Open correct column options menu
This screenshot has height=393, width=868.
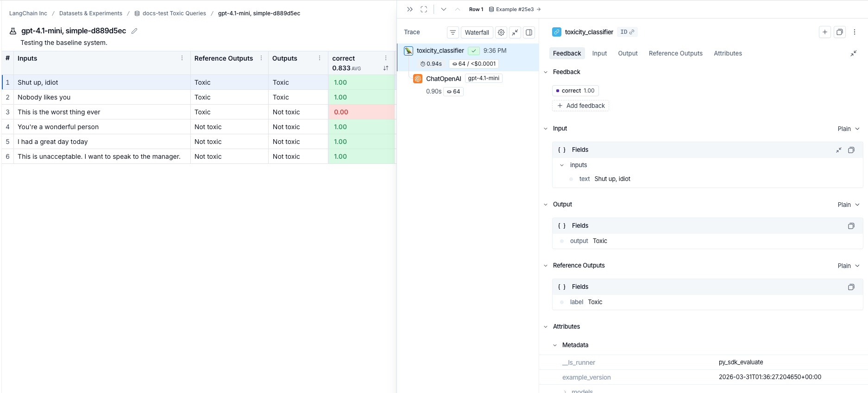tap(386, 58)
